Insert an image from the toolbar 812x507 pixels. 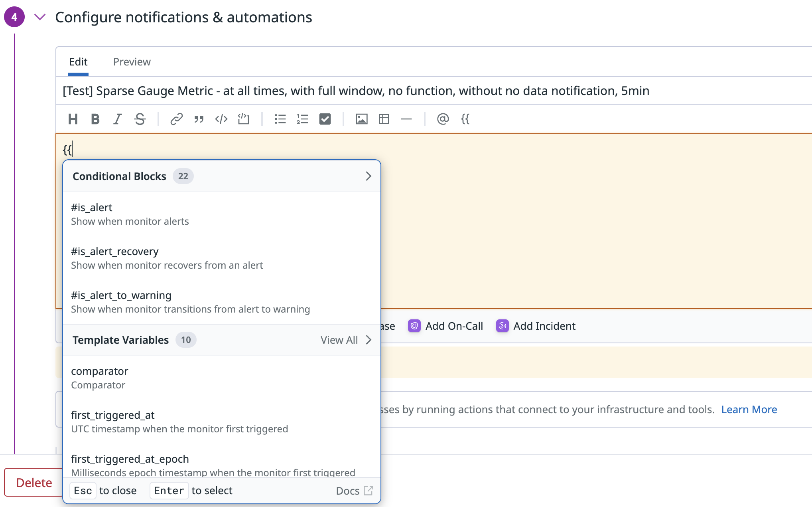pyautogui.click(x=361, y=119)
